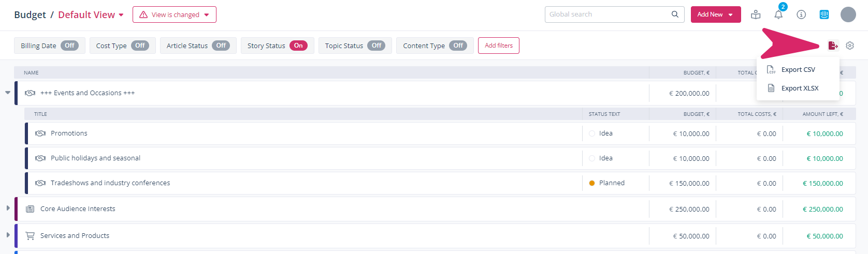Enable the Cost Type filter
Viewport: 868px width, 254px height.
tap(140, 46)
